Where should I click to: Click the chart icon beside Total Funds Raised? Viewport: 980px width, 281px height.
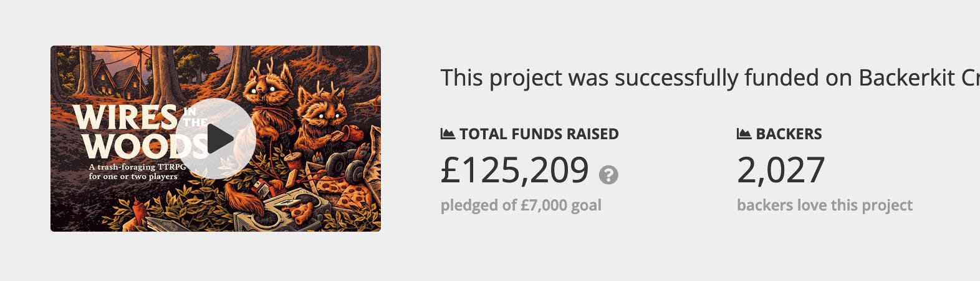(x=447, y=134)
